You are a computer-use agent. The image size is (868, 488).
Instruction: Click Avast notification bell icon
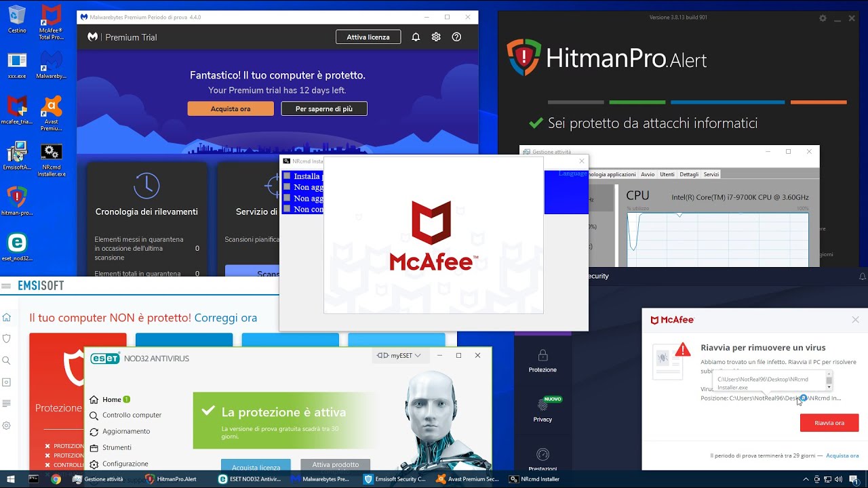[863, 276]
